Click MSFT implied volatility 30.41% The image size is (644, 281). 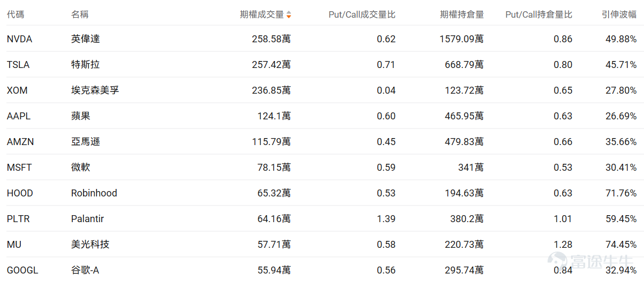(621, 168)
